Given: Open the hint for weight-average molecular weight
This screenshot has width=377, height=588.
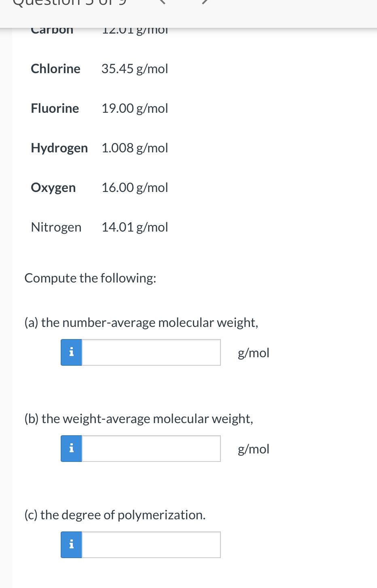Looking at the screenshot, I should [71, 448].
